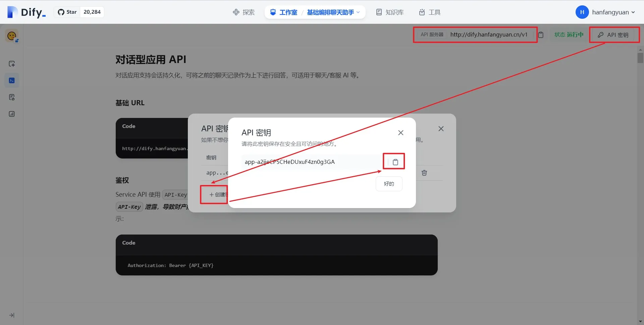Click the app emoji avatar icon
The image size is (644, 325).
click(12, 36)
